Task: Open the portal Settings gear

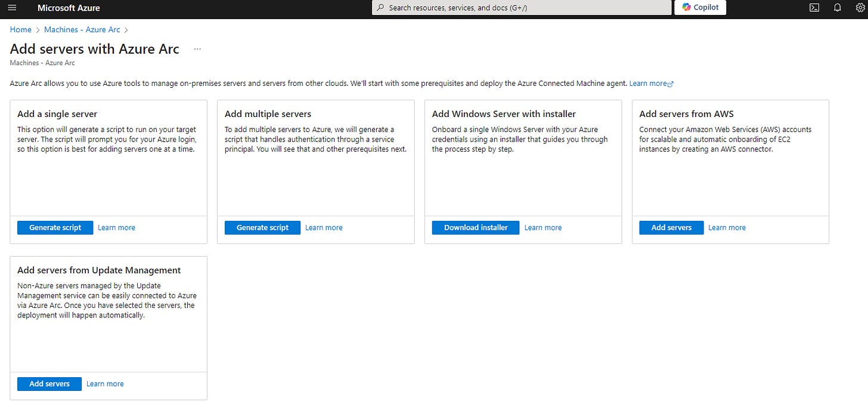Action: 860,8
